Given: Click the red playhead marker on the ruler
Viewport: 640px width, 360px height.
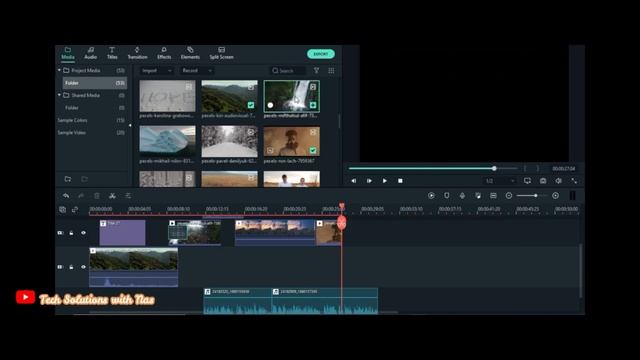Looking at the screenshot, I should [x=342, y=207].
